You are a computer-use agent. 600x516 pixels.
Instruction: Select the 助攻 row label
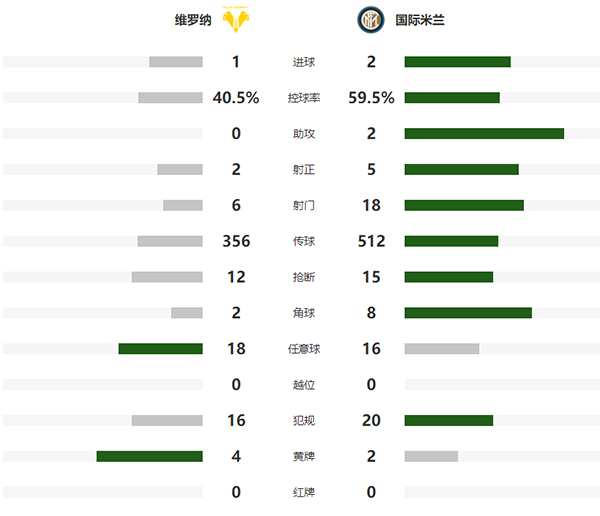[302, 134]
